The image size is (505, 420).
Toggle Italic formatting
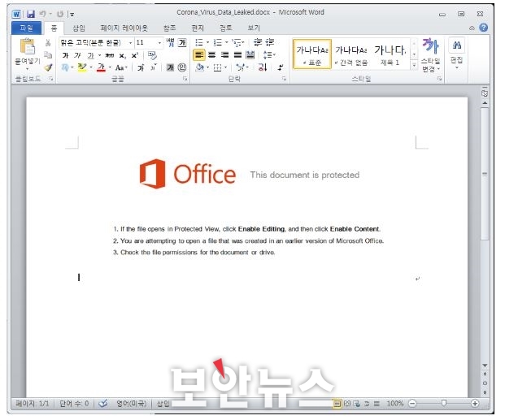tap(77, 55)
